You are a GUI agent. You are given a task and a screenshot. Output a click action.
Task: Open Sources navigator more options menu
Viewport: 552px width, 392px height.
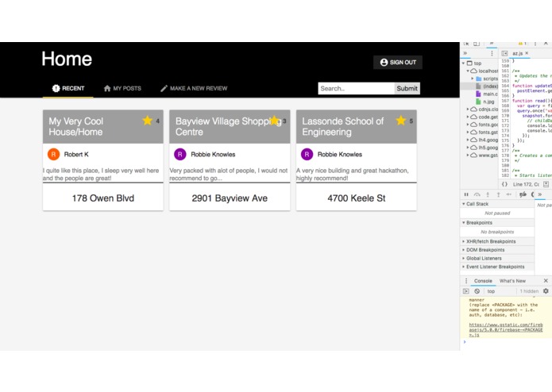click(x=492, y=53)
